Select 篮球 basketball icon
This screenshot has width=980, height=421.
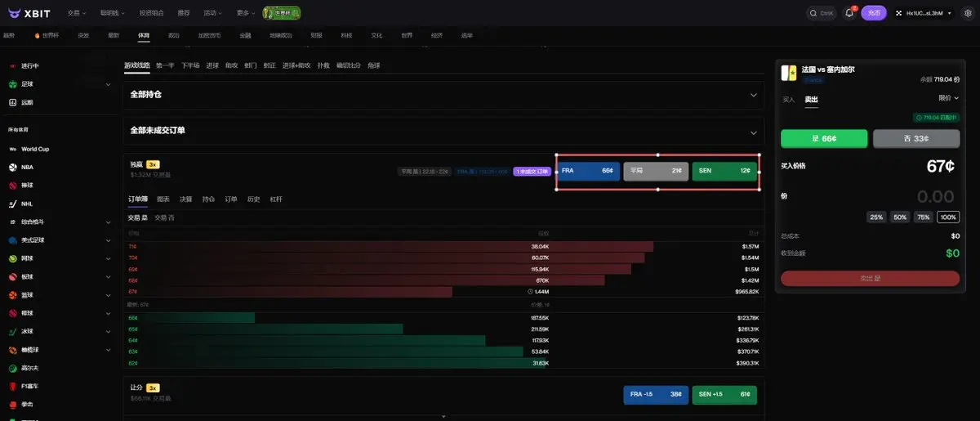click(x=13, y=294)
